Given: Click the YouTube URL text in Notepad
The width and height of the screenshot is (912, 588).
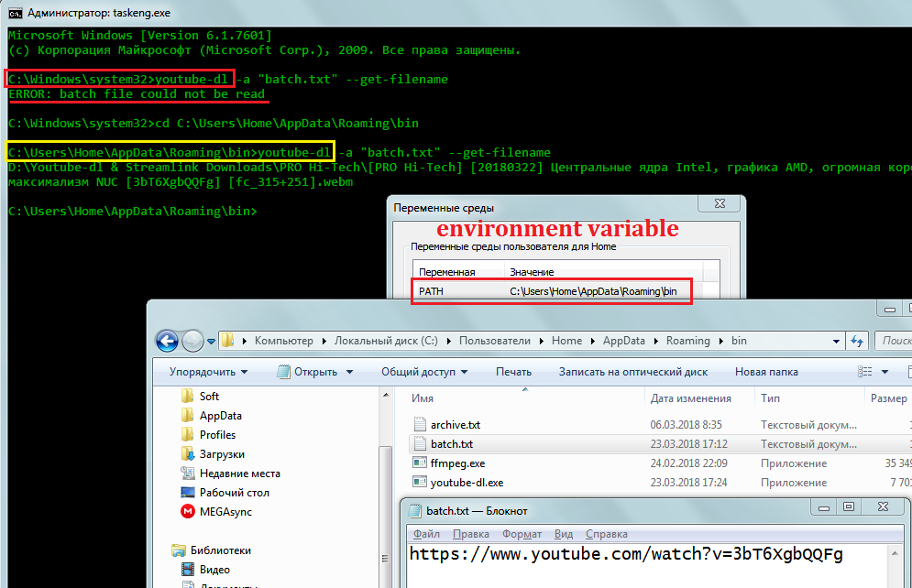Looking at the screenshot, I should tap(626, 554).
